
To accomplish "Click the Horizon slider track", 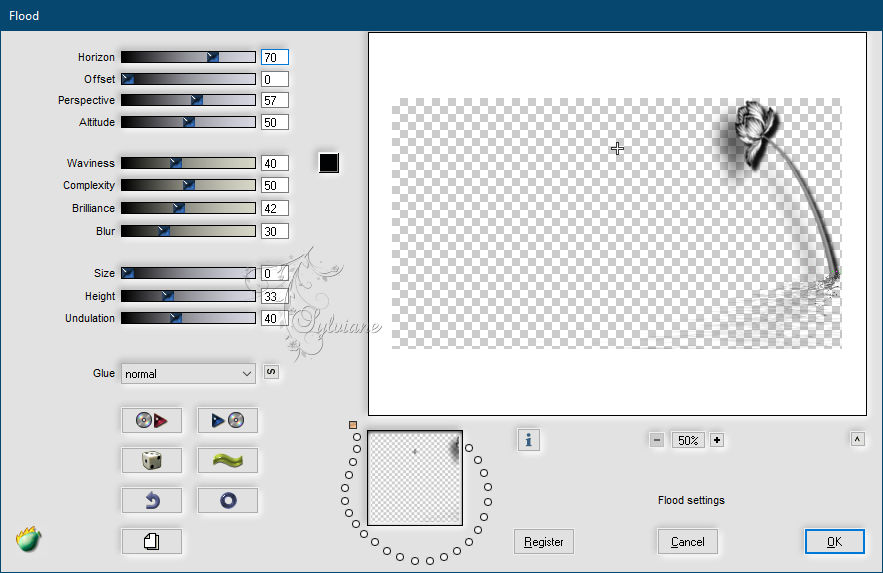I will tap(188, 57).
